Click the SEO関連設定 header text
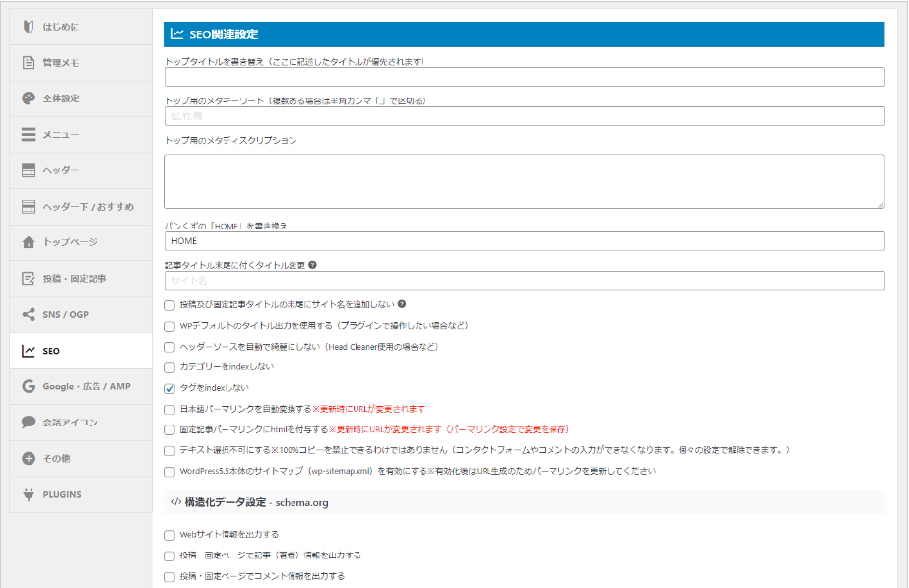The image size is (909, 588). point(224,34)
